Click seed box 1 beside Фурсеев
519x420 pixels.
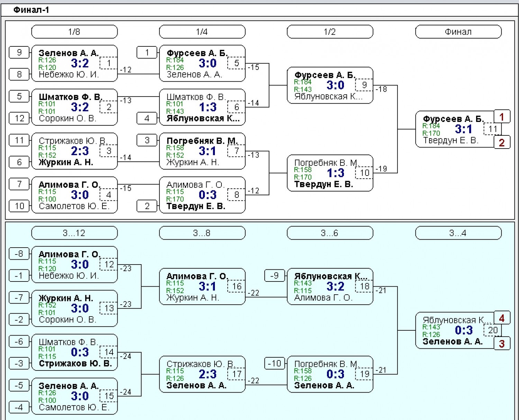pyautogui.click(x=147, y=52)
